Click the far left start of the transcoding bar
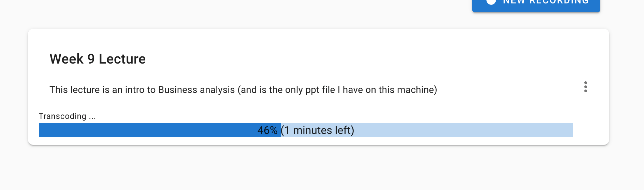Image resolution: width=644 pixels, height=190 pixels. (42, 130)
